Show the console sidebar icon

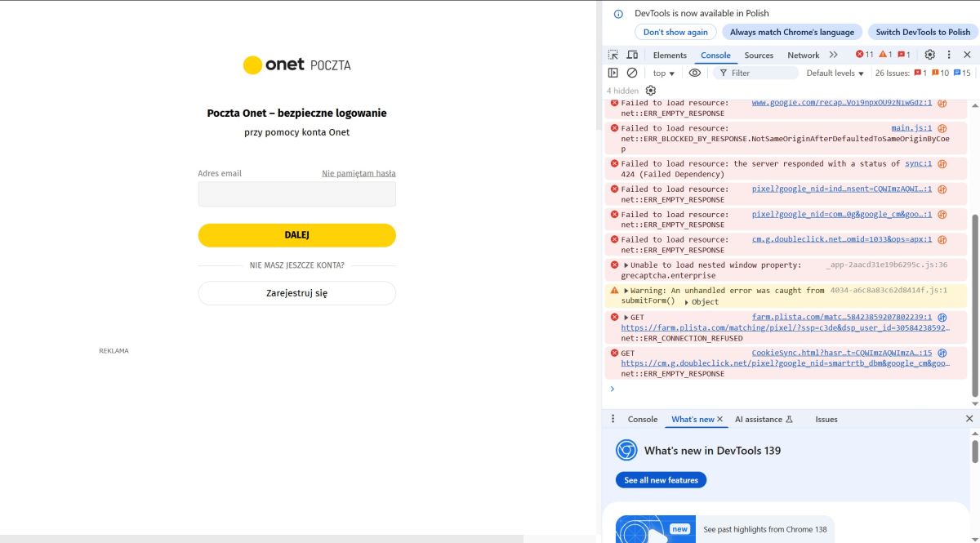[613, 73]
